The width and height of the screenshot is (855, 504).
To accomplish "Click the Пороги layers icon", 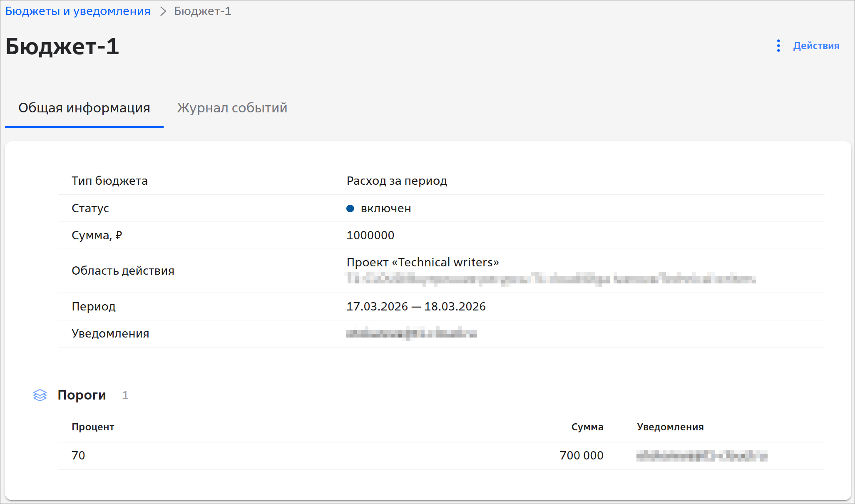I will point(40,395).
